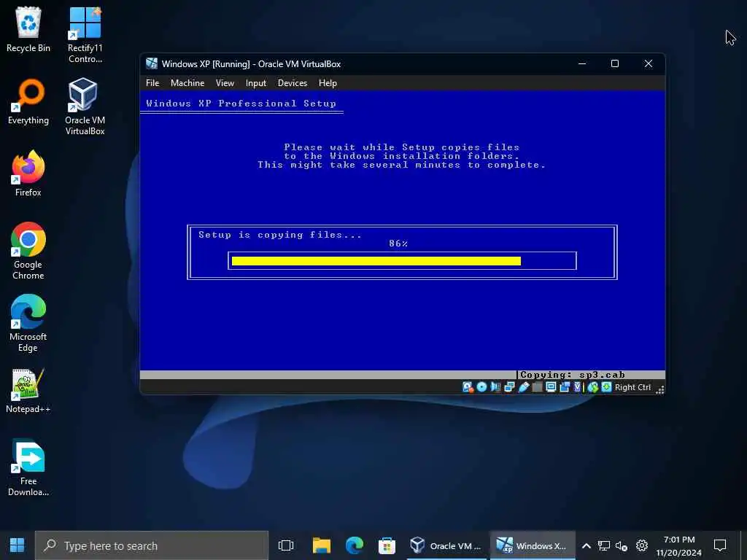Image resolution: width=747 pixels, height=560 pixels.
Task: Click the optical disk indicator in VirtualBox status bar
Action: (x=481, y=387)
